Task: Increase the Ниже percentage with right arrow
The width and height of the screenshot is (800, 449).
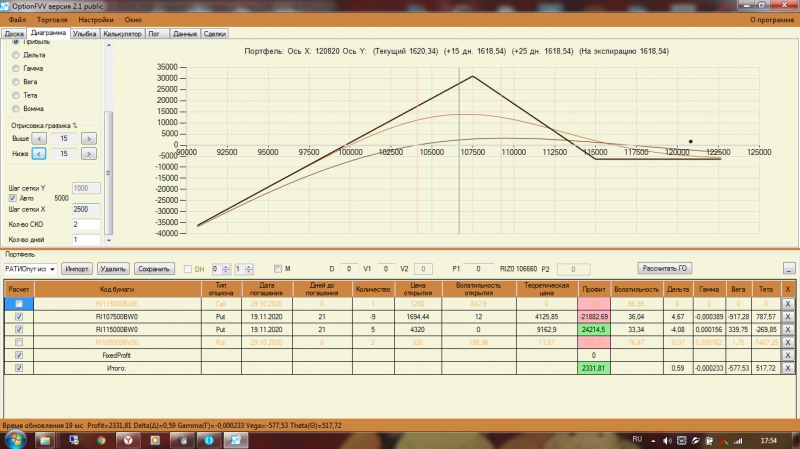Action: click(89, 154)
